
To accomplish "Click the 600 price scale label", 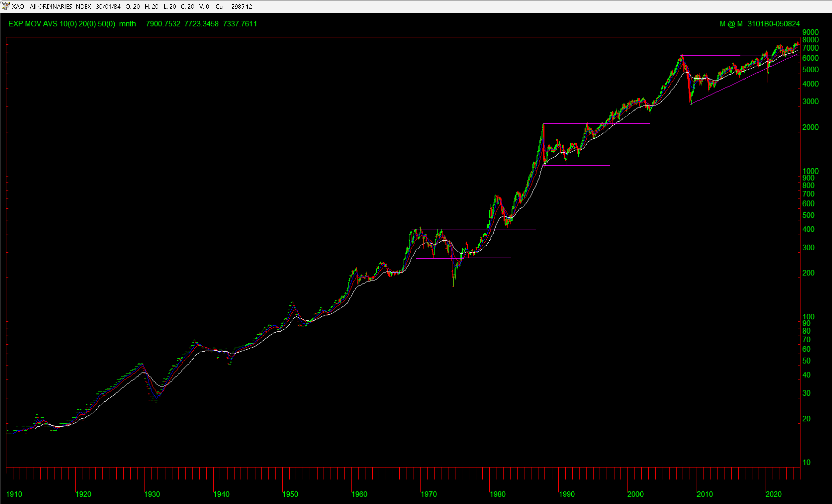I will (x=808, y=204).
